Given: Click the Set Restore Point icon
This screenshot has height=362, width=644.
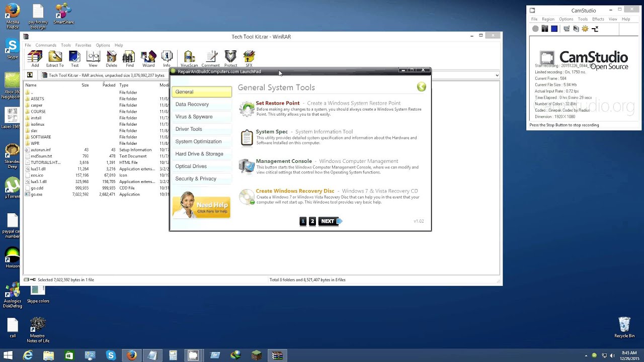Looking at the screenshot, I should point(247,109).
